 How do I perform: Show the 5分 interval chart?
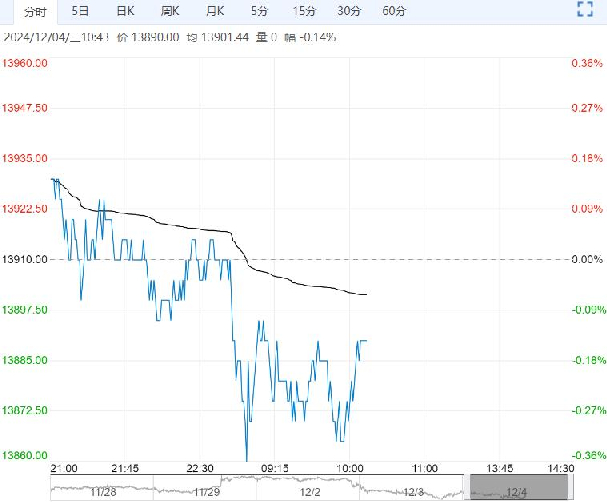point(259,11)
